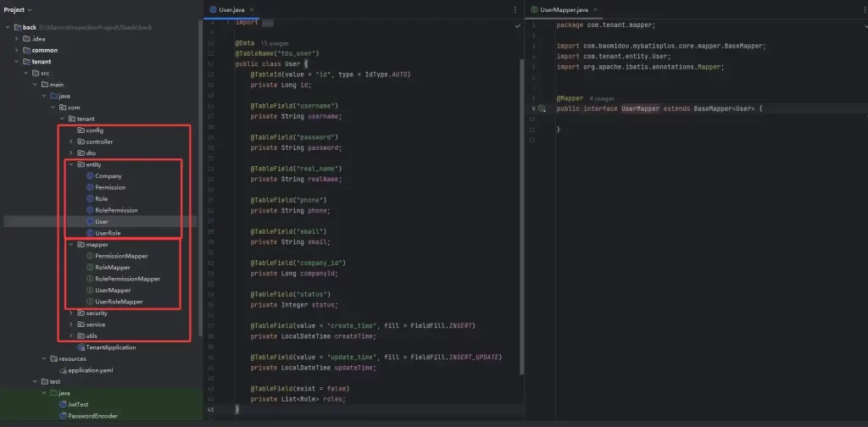Collapse the entity package folder
The height and width of the screenshot is (427, 868).
pos(71,164)
